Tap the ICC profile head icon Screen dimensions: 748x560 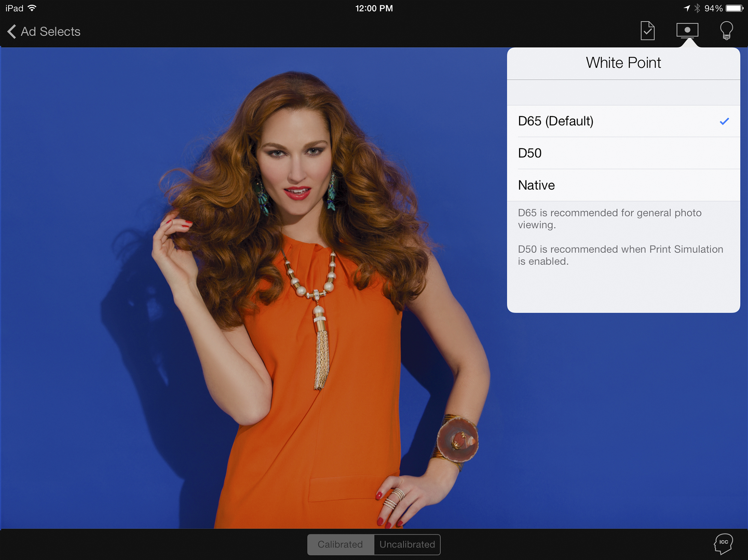[x=723, y=544]
